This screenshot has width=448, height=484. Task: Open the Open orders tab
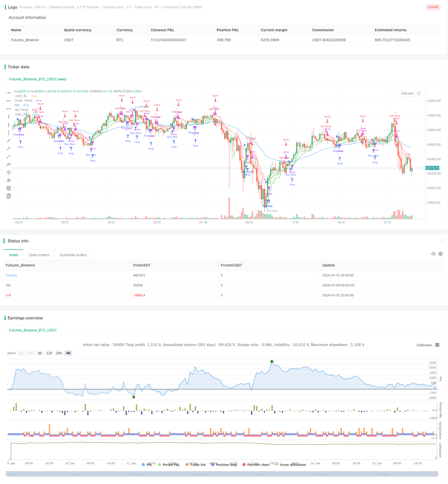click(39, 255)
